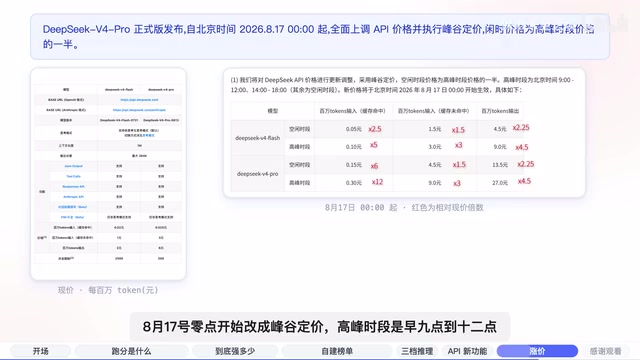
Task: Click the 0.05元 price cell
Action: click(x=353, y=129)
